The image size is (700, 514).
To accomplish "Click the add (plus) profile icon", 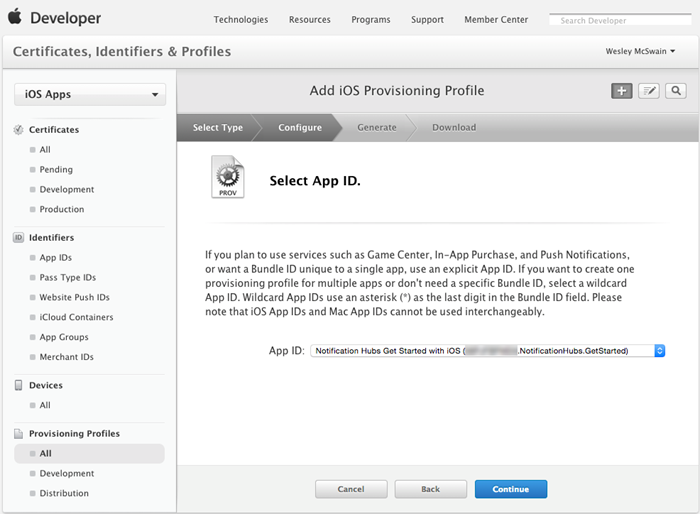I will coord(621,91).
